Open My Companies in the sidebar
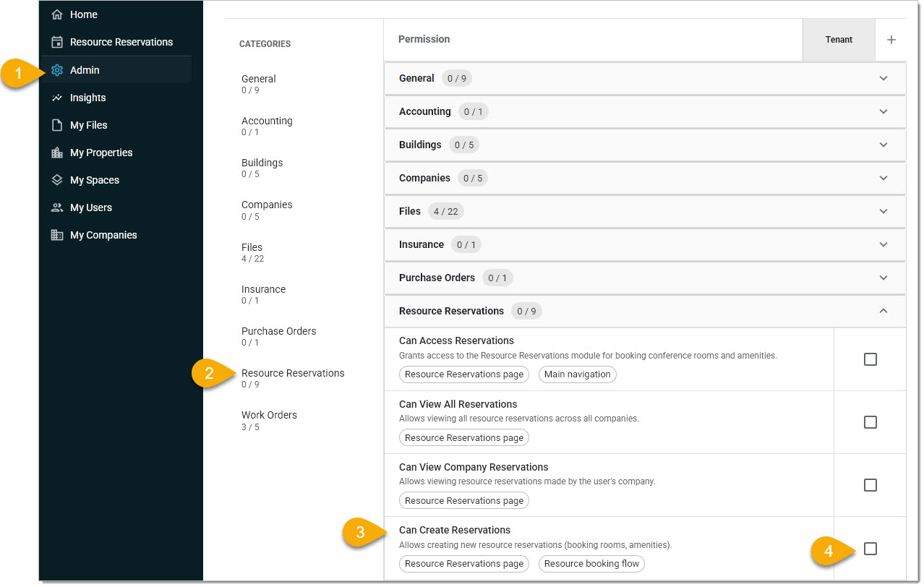This screenshot has height=587, width=924. pyautogui.click(x=103, y=235)
